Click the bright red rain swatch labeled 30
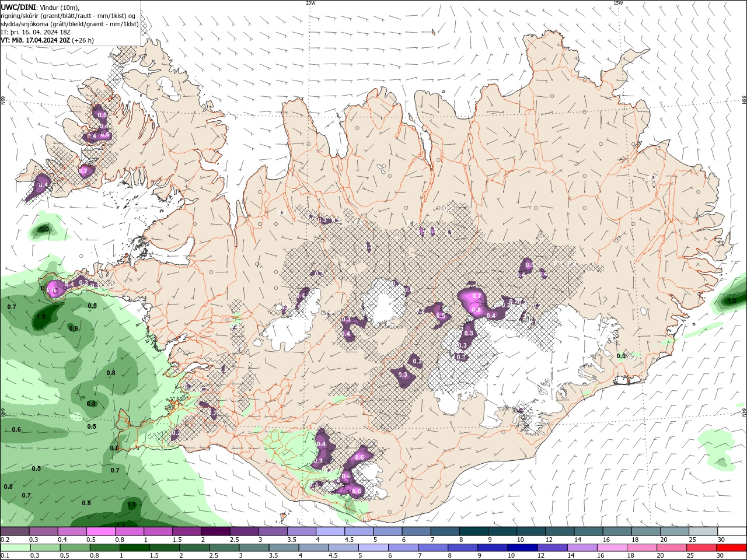Screen dimensions: 747x560 (x=732, y=548)
